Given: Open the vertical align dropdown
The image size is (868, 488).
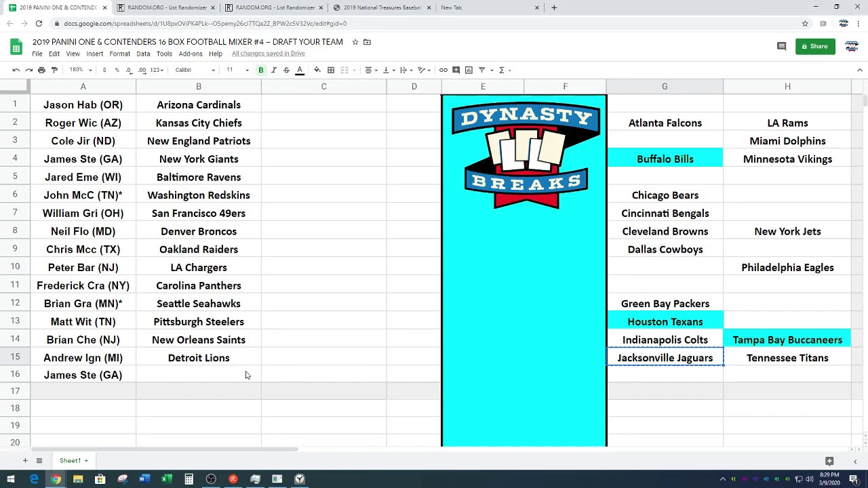Looking at the screenshot, I should click(x=387, y=70).
